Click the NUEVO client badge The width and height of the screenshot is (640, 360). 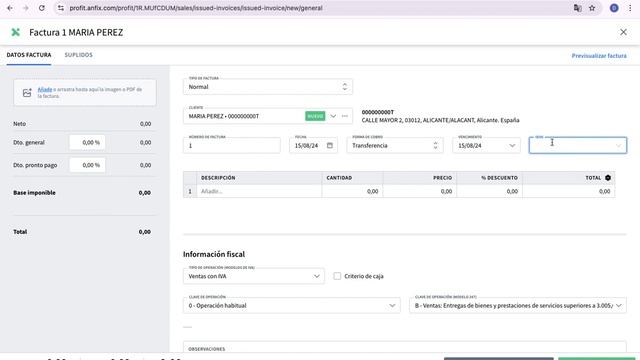point(315,116)
